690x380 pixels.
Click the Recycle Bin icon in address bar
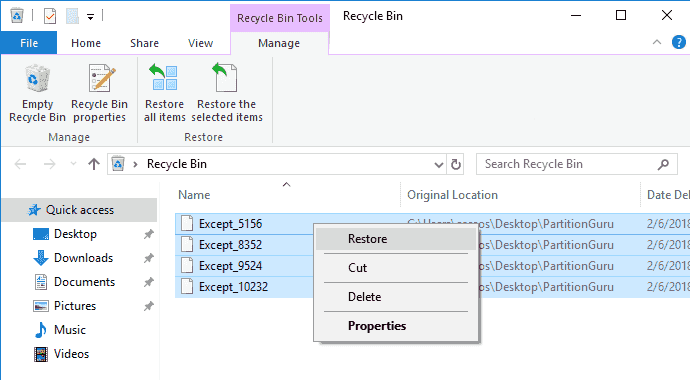[x=117, y=164]
